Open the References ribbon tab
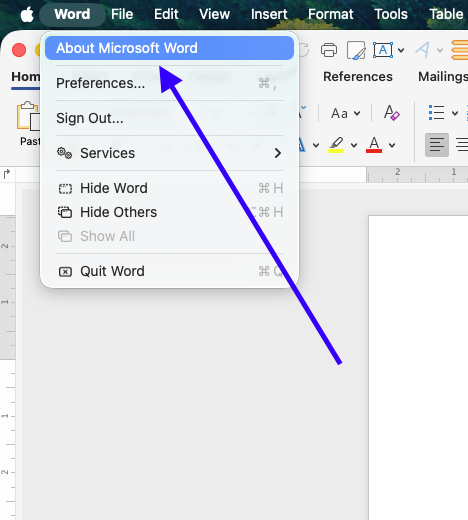 (358, 77)
